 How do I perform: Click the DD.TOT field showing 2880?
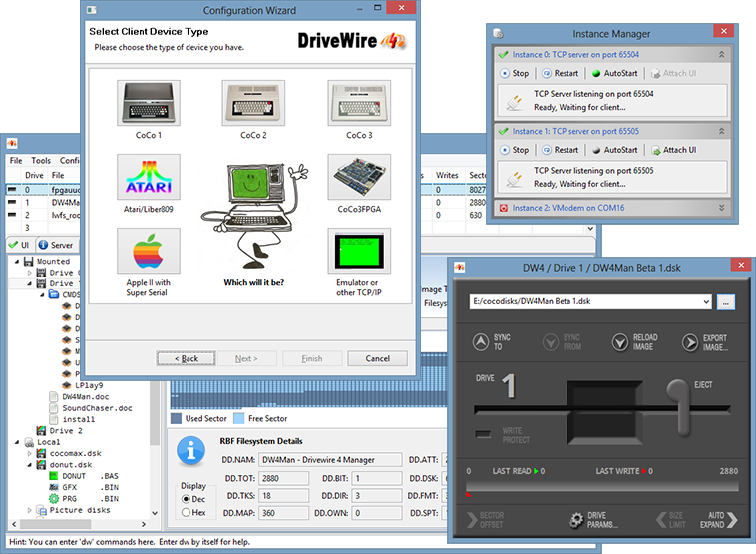(x=284, y=479)
